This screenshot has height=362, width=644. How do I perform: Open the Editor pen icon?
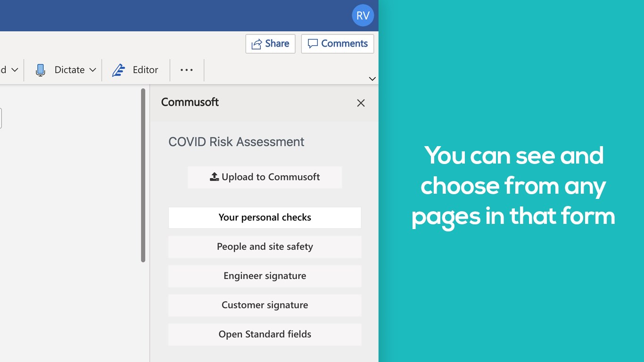(118, 70)
